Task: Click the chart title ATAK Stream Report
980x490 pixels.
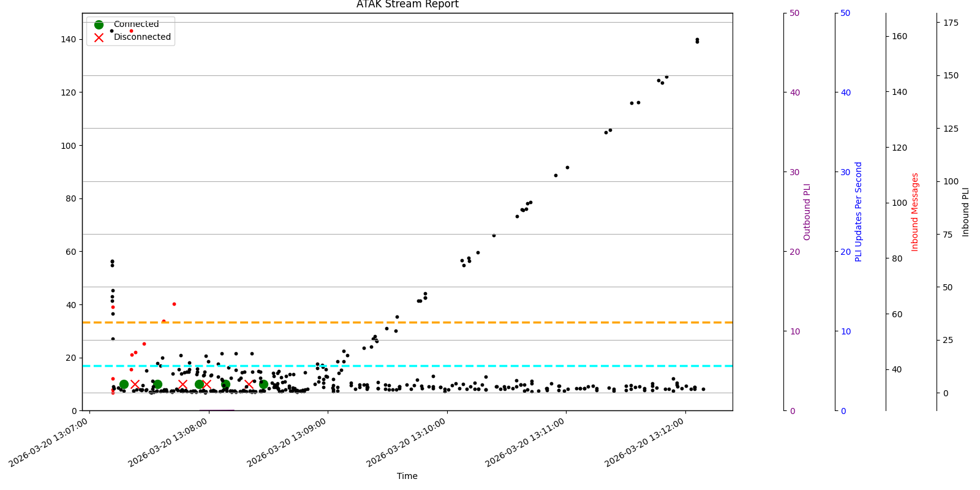Action: pos(407,5)
